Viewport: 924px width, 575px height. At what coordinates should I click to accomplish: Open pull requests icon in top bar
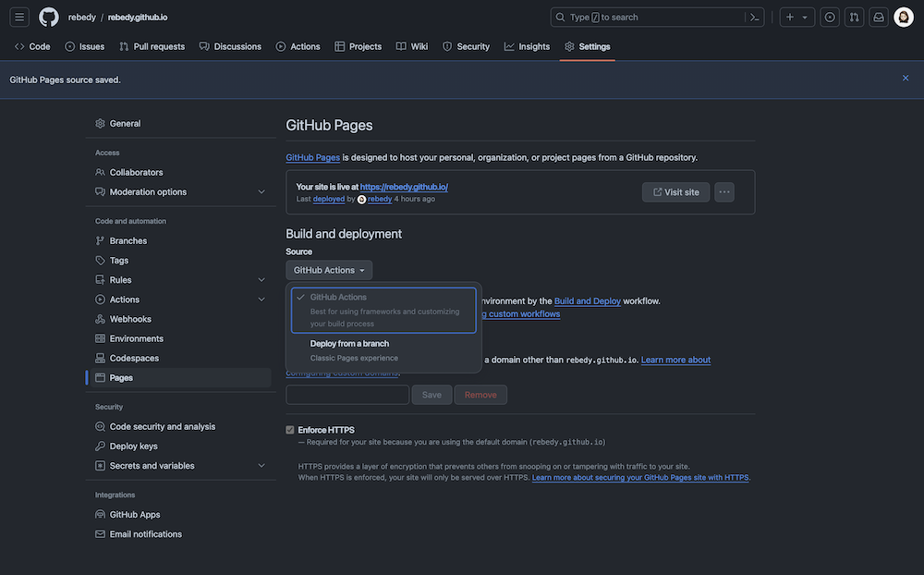(x=854, y=18)
